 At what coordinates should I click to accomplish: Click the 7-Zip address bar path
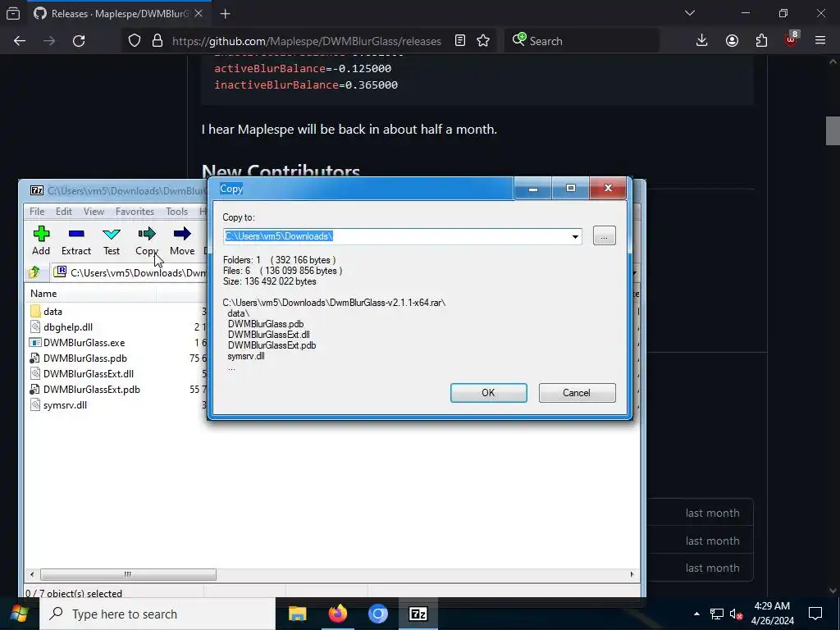(x=138, y=272)
